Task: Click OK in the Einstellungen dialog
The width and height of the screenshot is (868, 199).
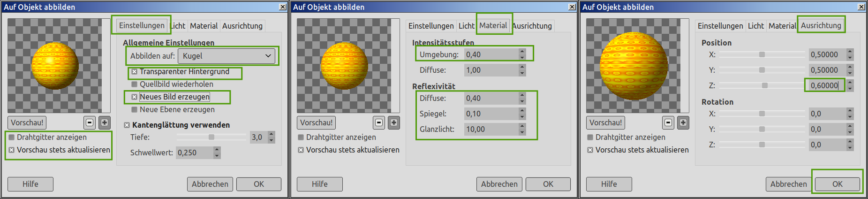Action: [259, 184]
